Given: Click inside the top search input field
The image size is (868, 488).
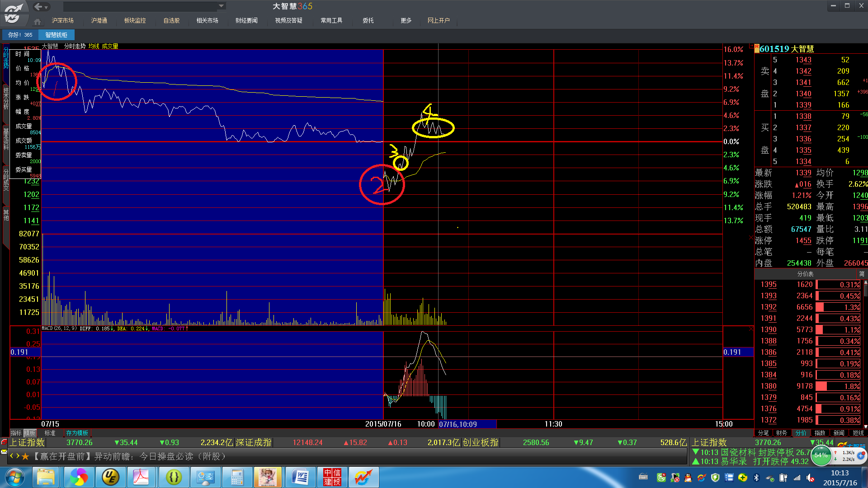Looking at the screenshot, I should pyautogui.click(x=140, y=6).
